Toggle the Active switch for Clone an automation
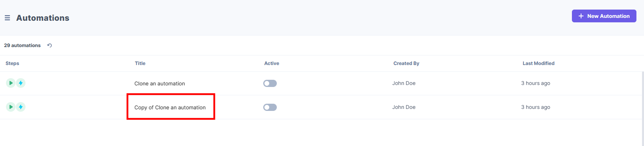 (270, 83)
